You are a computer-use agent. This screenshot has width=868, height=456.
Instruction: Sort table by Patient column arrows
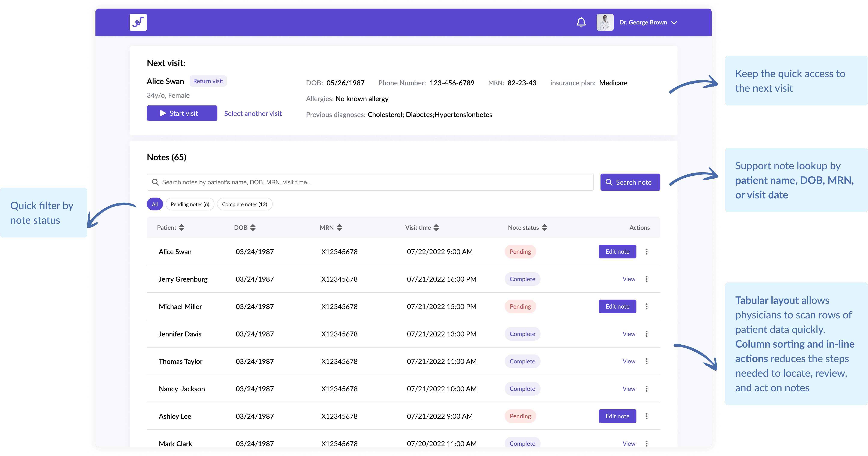click(182, 228)
